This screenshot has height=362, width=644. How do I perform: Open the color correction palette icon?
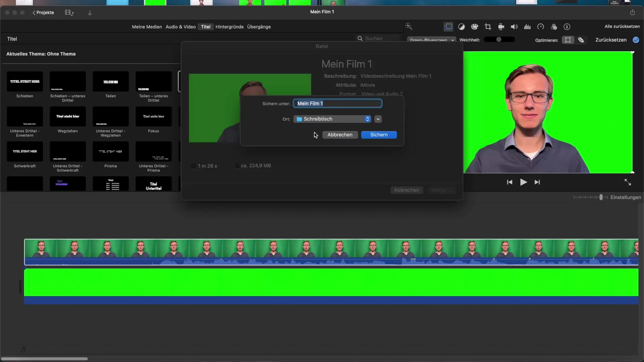[475, 27]
